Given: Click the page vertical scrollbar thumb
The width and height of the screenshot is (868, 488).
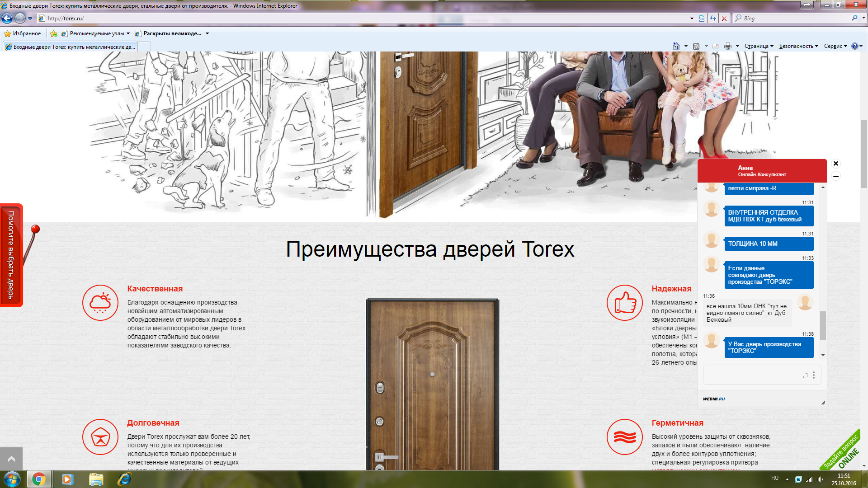Looking at the screenshot, I should 864,154.
